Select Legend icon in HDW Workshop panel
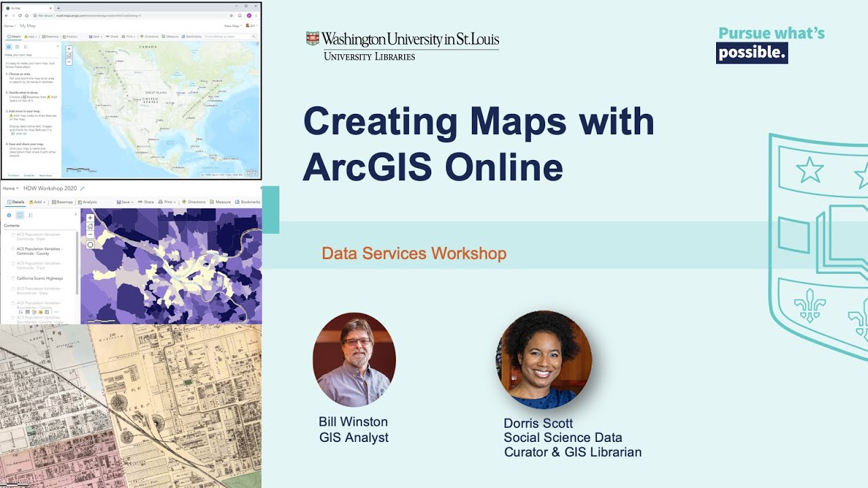 click(x=31, y=215)
